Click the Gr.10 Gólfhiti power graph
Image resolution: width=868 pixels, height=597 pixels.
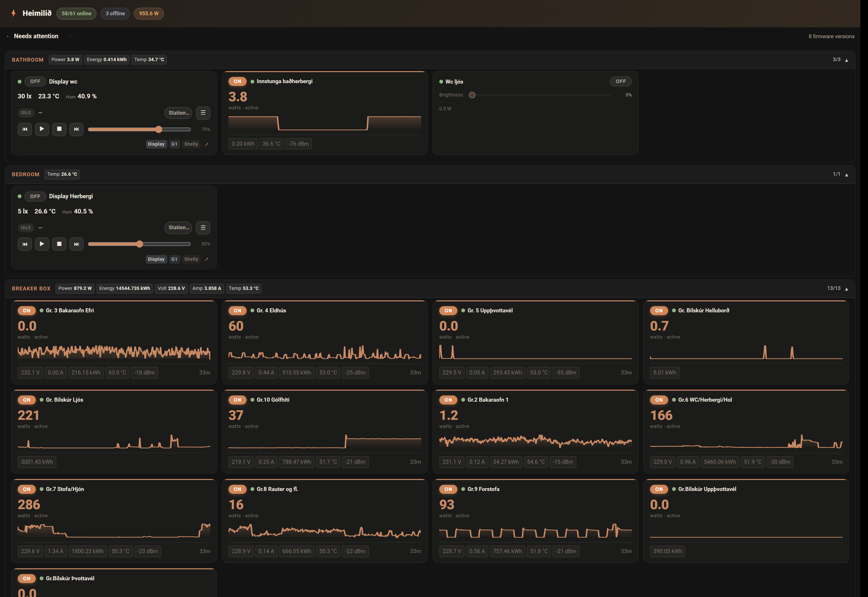tap(325, 441)
